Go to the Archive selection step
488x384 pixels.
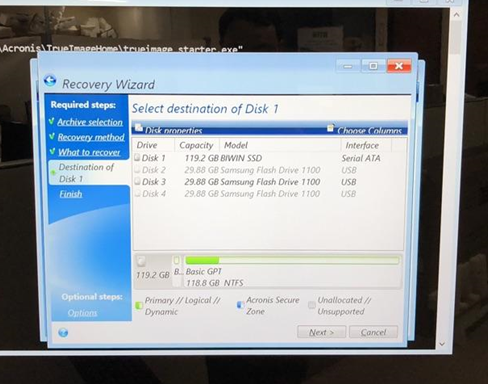[90, 122]
